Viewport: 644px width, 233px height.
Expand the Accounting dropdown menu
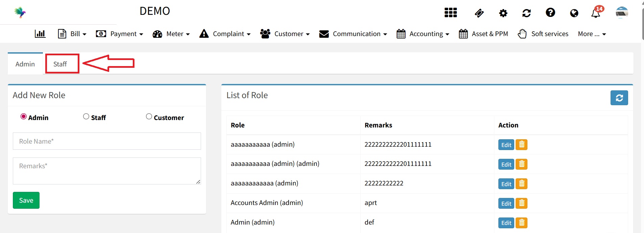[x=423, y=34]
